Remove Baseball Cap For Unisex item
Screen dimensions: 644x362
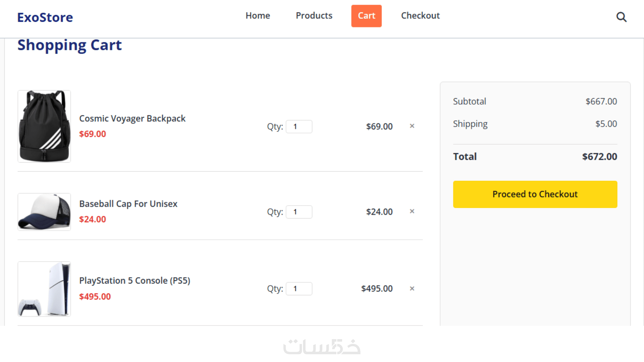[x=412, y=211]
